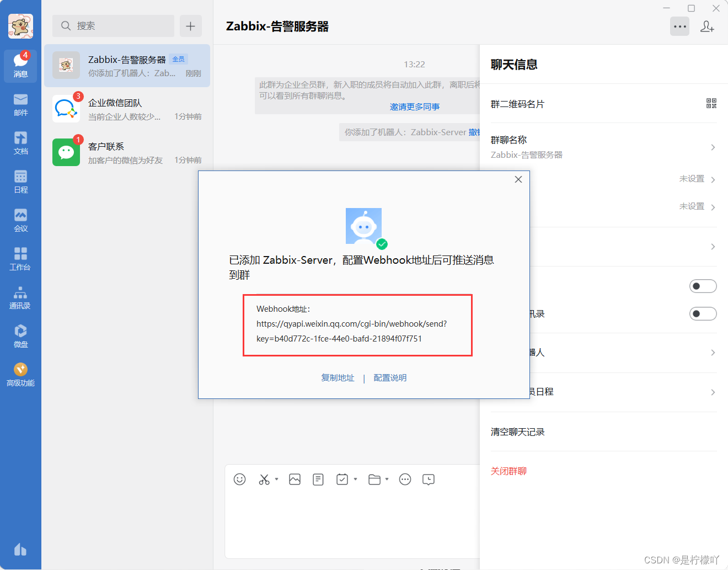Screen dimensions: 728x570
Task: Click 清空聊天记录 to clear chat history
Action: click(x=518, y=432)
